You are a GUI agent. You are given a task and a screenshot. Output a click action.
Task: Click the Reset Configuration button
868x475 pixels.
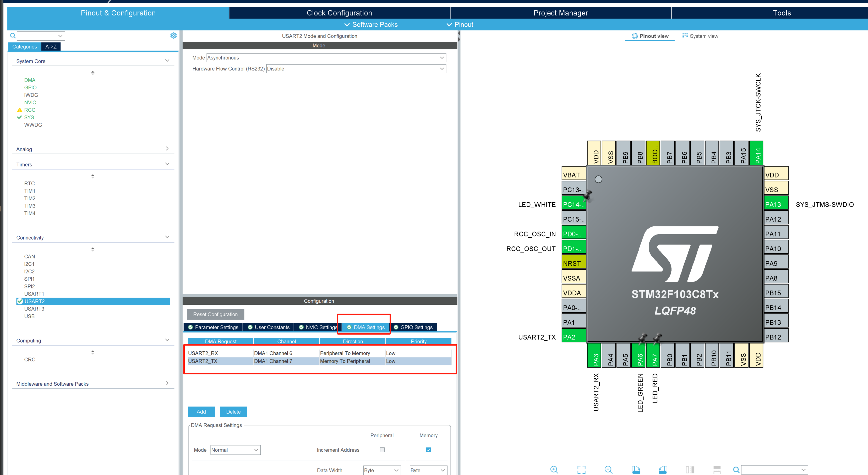[x=215, y=314]
